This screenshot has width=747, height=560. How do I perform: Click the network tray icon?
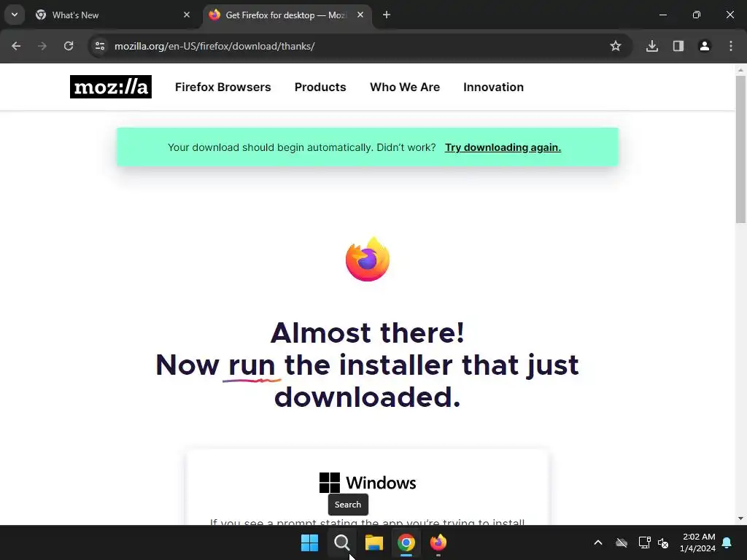click(645, 542)
